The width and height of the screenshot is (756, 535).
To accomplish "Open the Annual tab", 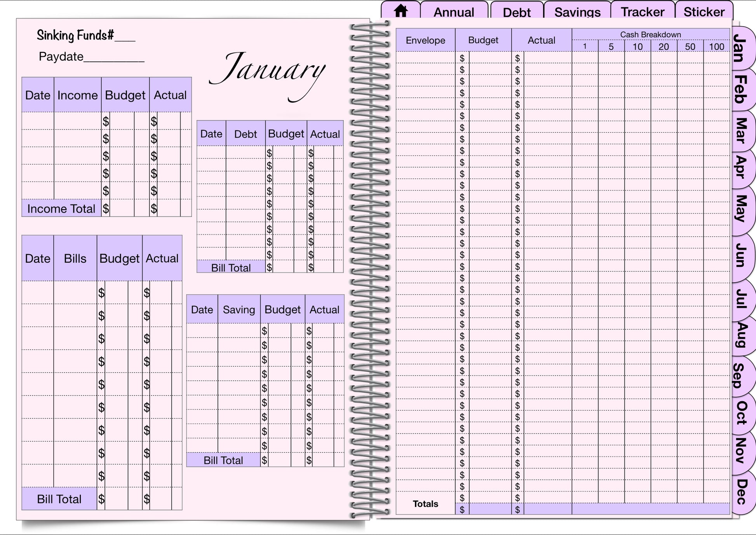I will (x=454, y=12).
